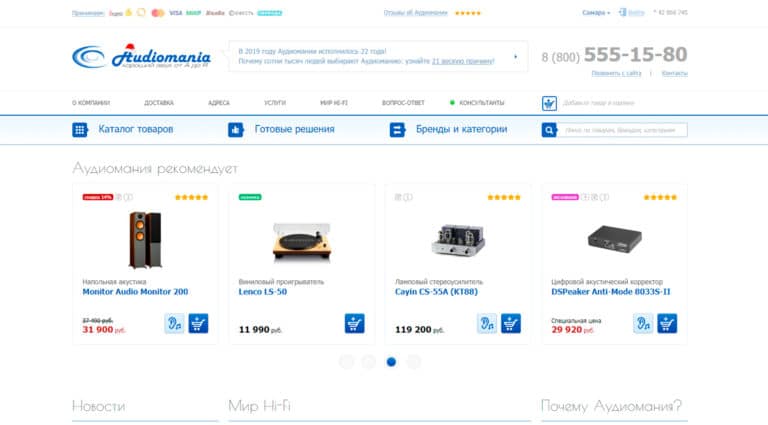Image resolution: width=768 pixels, height=425 pixels.
Task: Click the 21 reasons link in banner
Action: [x=463, y=61]
